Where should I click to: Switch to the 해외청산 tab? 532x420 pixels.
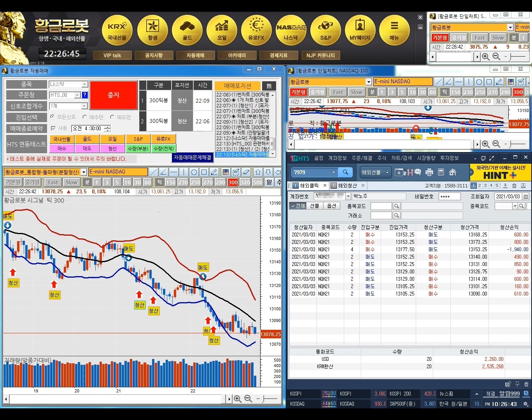(347, 185)
